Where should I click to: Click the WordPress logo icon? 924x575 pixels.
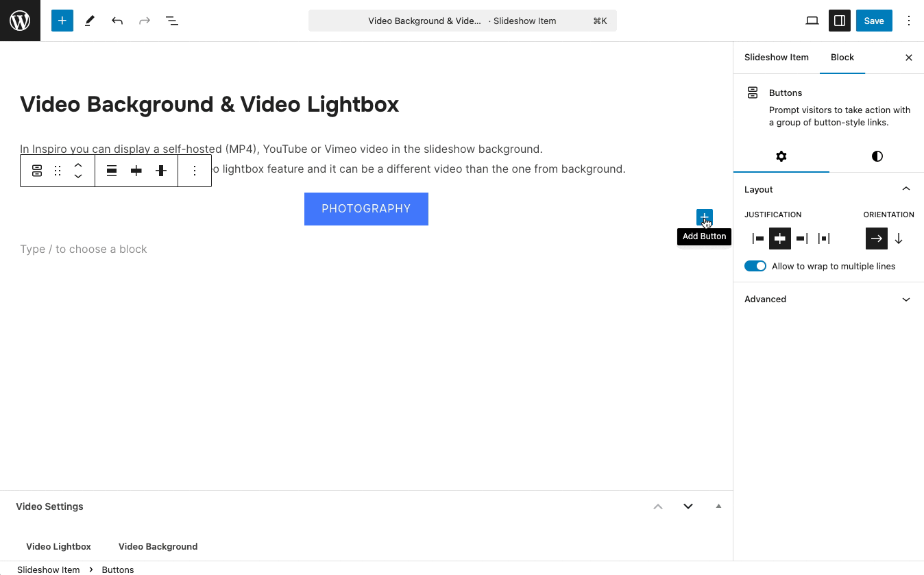[x=20, y=21]
